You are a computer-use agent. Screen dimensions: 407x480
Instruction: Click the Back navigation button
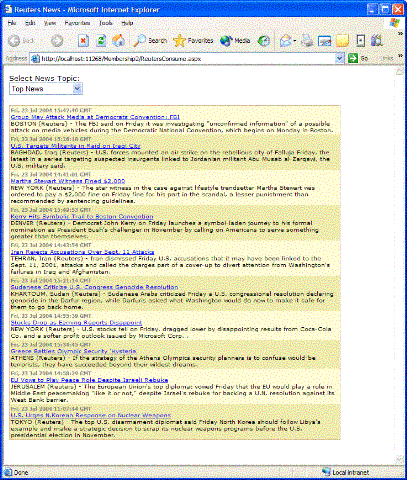[x=21, y=41]
